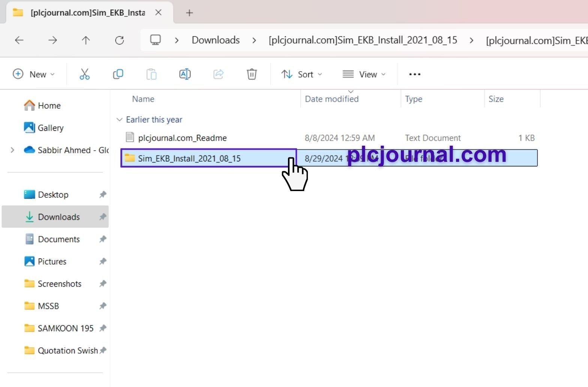This screenshot has height=387, width=588.
Task: Click Downloads breadcrumb in address bar
Action: (x=216, y=40)
